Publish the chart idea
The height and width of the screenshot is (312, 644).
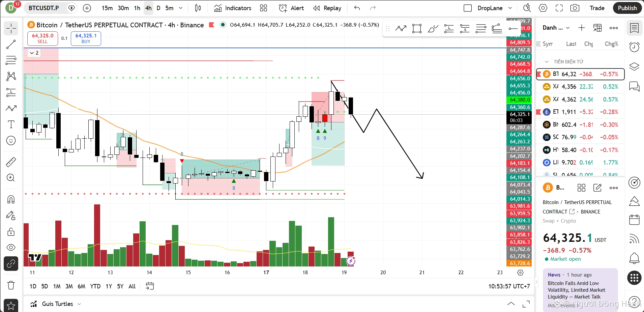[x=627, y=8]
